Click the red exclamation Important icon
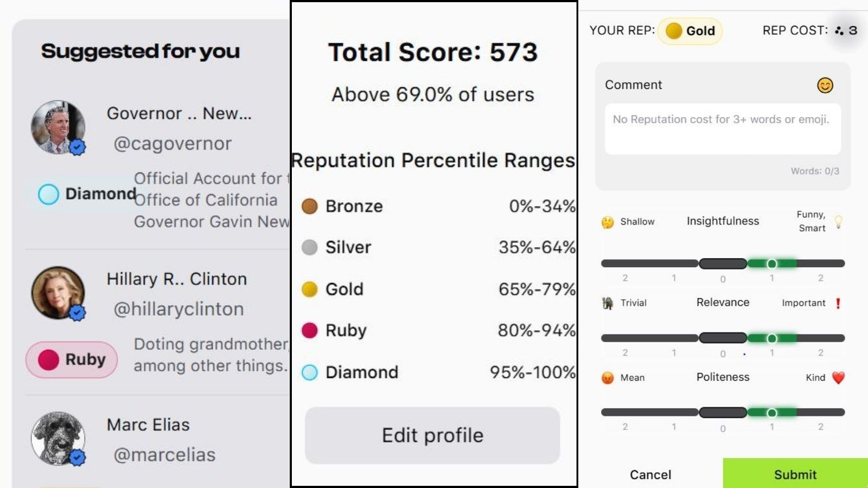The height and width of the screenshot is (488, 868). 838,303
